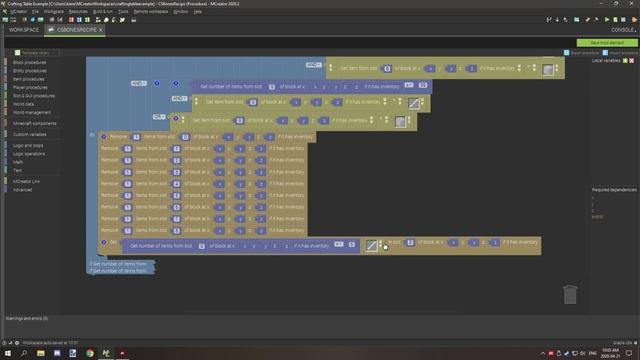Add a new local variable
Screen dimensions: 640x360
(x=625, y=60)
